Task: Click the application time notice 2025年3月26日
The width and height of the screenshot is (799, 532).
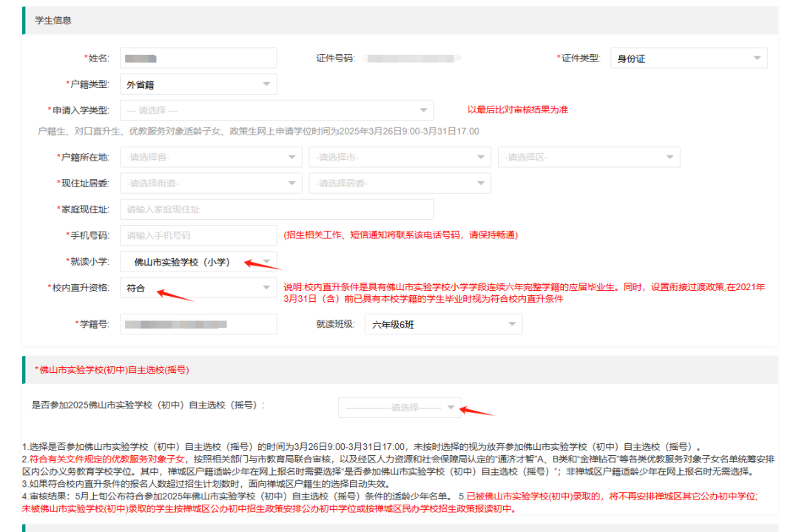Action: coord(258,132)
